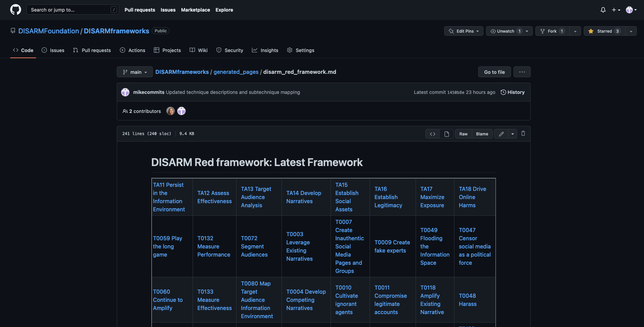Open the mikecommits author link

coord(149,92)
